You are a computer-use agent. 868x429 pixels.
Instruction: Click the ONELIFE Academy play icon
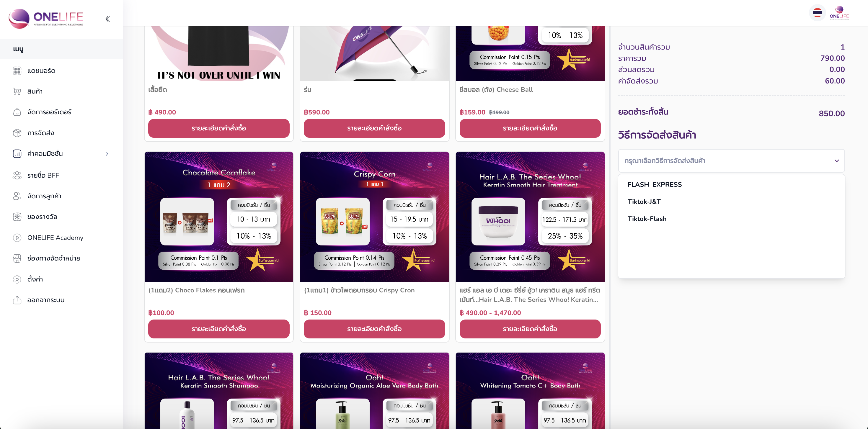pyautogui.click(x=17, y=238)
